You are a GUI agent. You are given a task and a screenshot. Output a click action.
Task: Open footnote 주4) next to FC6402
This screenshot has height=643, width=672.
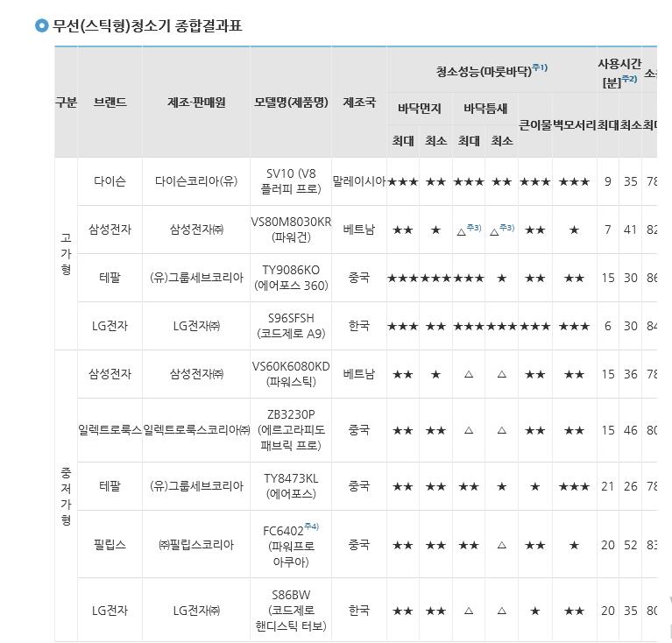point(312,526)
